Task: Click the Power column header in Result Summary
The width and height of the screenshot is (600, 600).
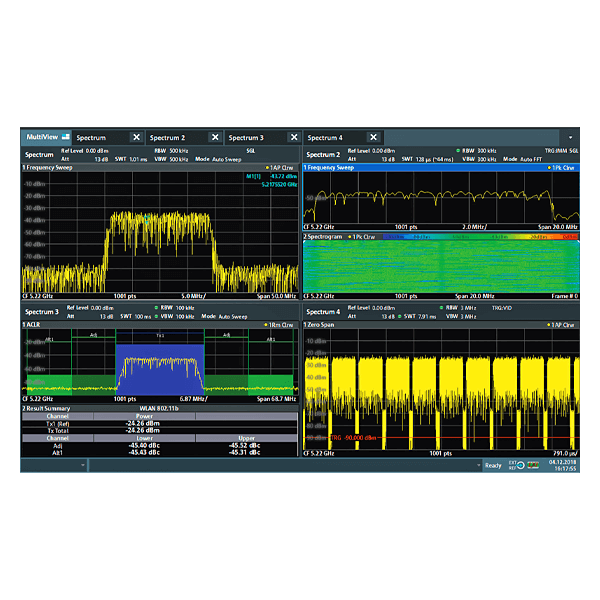Action: tap(144, 416)
